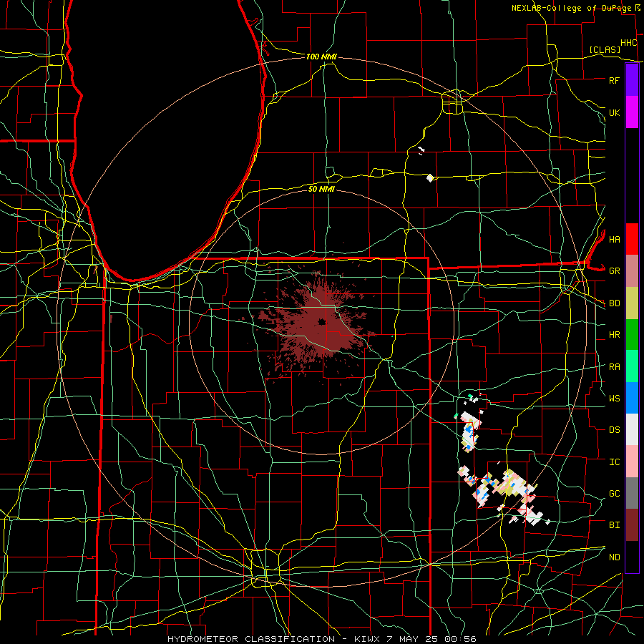Screen dimensions: 644x644
Task: Click the brown BI legend color swatch
Action: click(x=632, y=525)
